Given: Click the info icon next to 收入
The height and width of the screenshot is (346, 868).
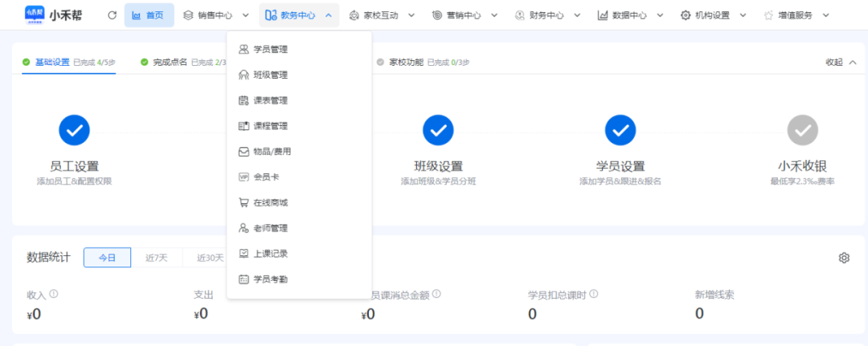Looking at the screenshot, I should [x=54, y=294].
